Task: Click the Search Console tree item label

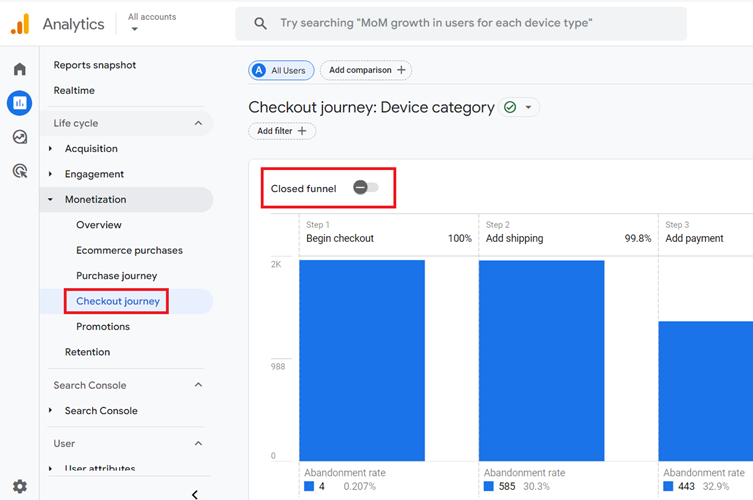Action: [x=101, y=411]
